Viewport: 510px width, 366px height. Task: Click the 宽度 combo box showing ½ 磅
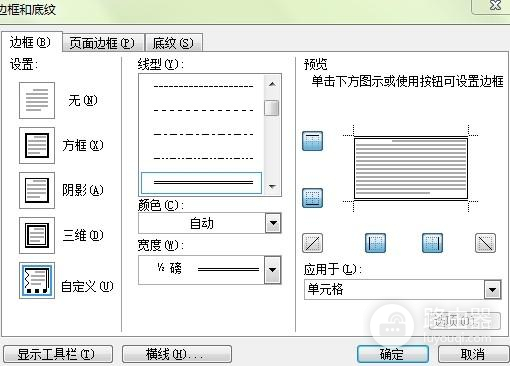(x=210, y=270)
